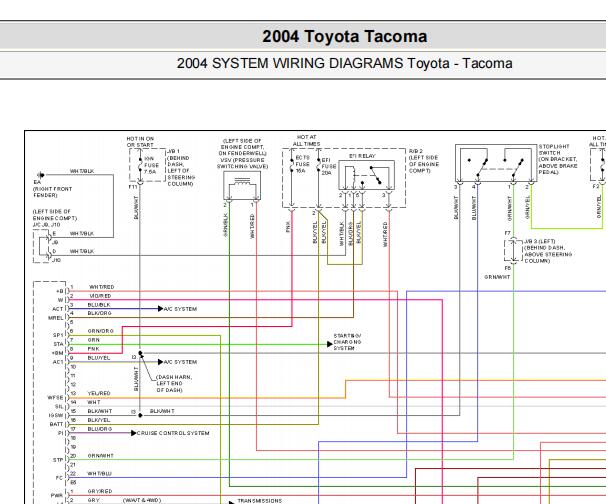
Task: Click the "FC" connector pin label
Action: pyautogui.click(x=59, y=478)
